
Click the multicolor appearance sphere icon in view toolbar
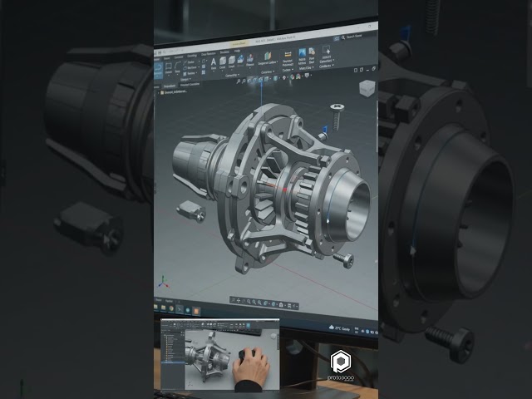click(x=292, y=77)
